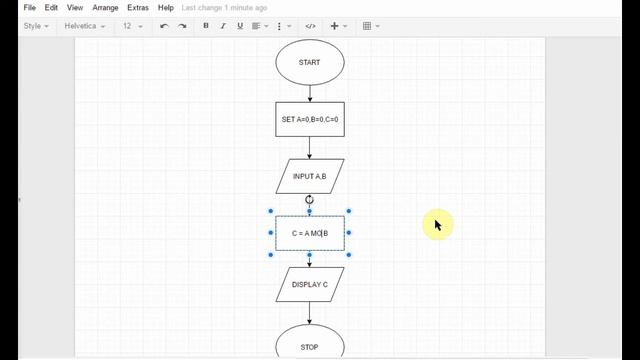This screenshot has width=640, height=360.
Task: Click the Redo arrow icon
Action: click(x=182, y=26)
